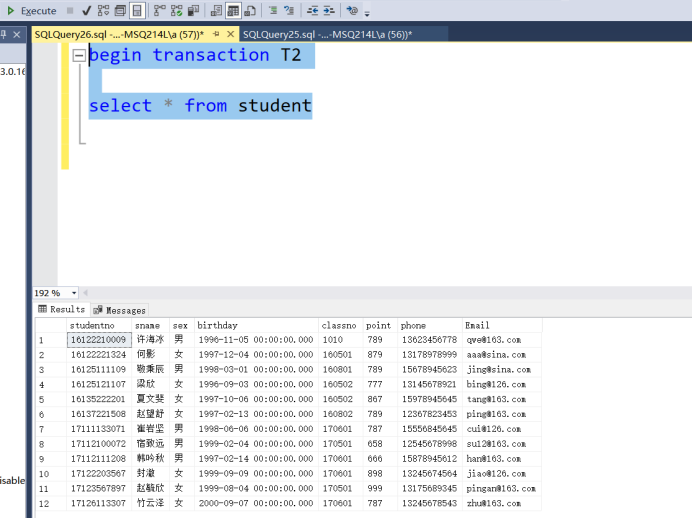
Task: Click the horizontal scroll left arrow
Action: [85, 293]
